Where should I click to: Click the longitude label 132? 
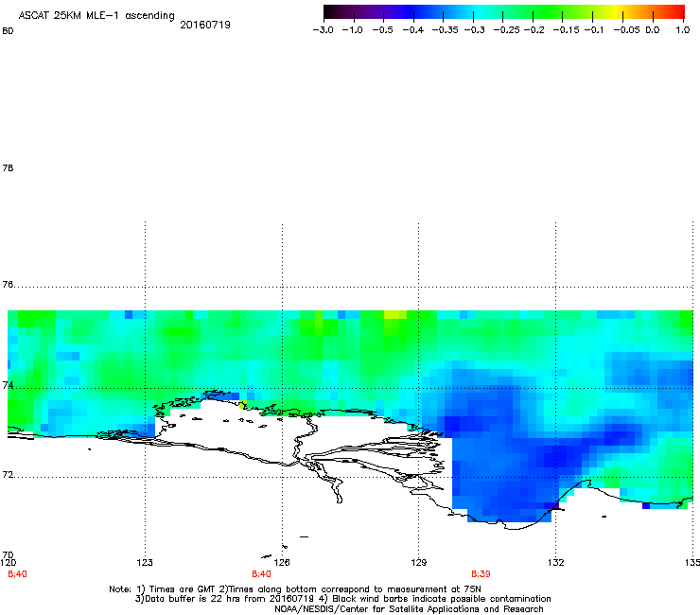click(x=556, y=562)
